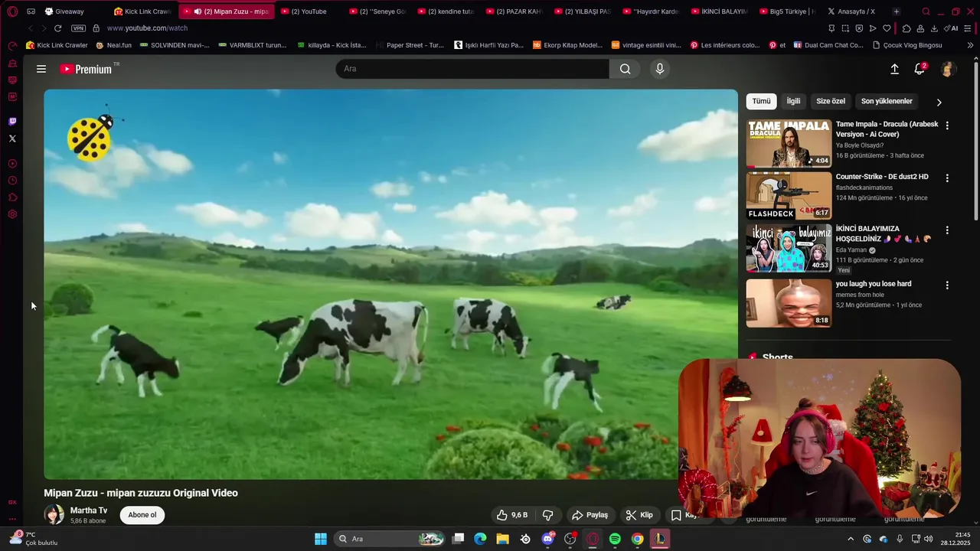
Task: Open File Explorer from the taskbar
Action: 502,539
